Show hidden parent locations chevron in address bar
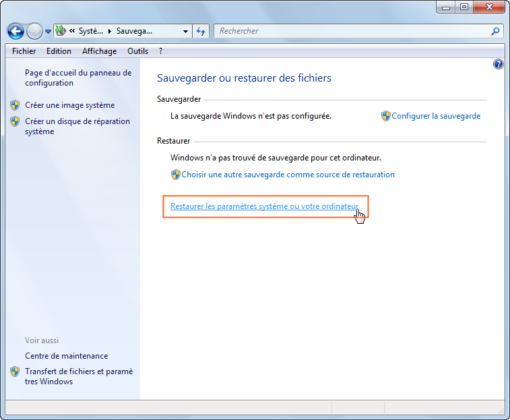Image resolution: width=510 pixels, height=420 pixels. tap(72, 30)
